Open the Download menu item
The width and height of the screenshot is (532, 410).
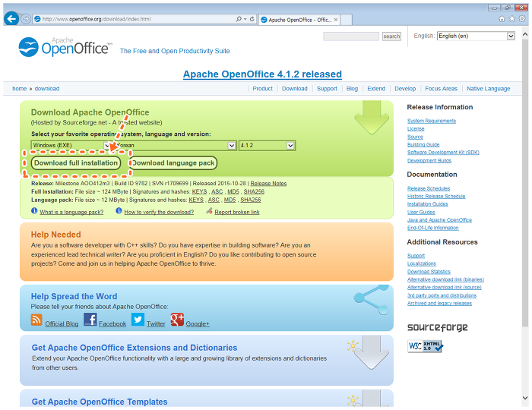(295, 89)
